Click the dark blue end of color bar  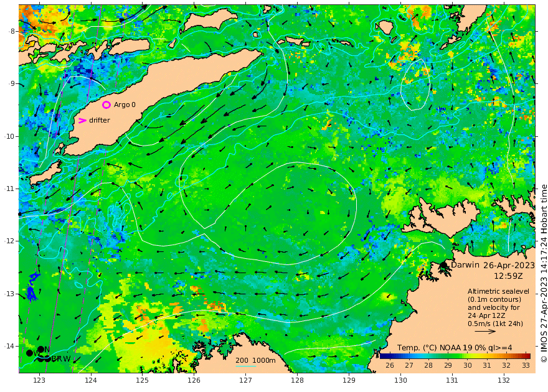382,356
